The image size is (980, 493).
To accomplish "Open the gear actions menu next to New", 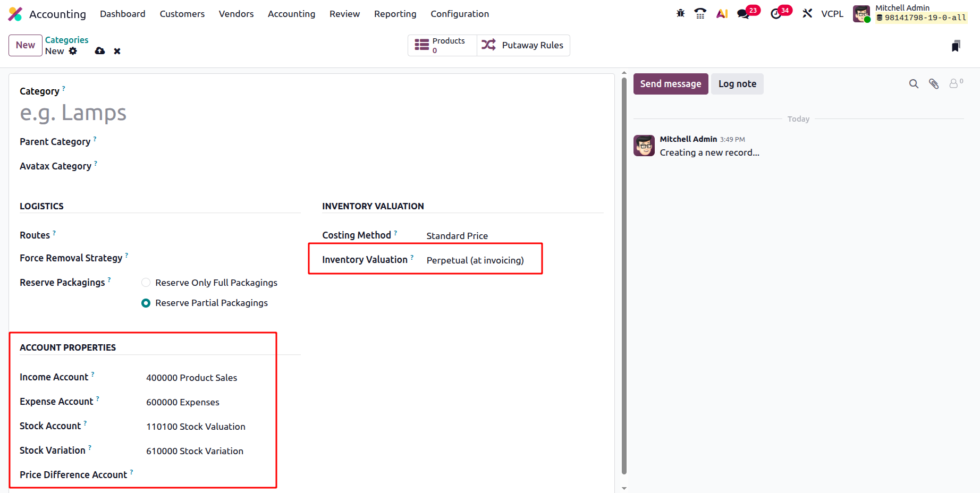I will (x=73, y=51).
